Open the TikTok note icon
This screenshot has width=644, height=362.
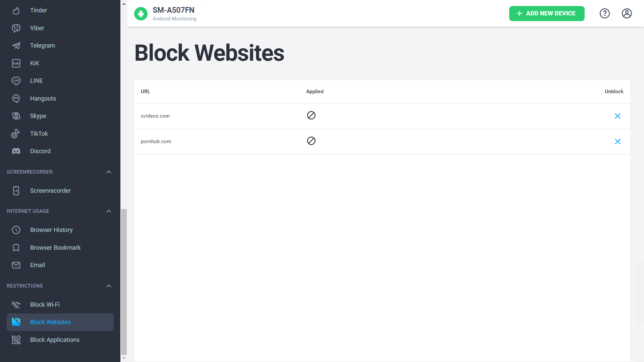click(15, 134)
